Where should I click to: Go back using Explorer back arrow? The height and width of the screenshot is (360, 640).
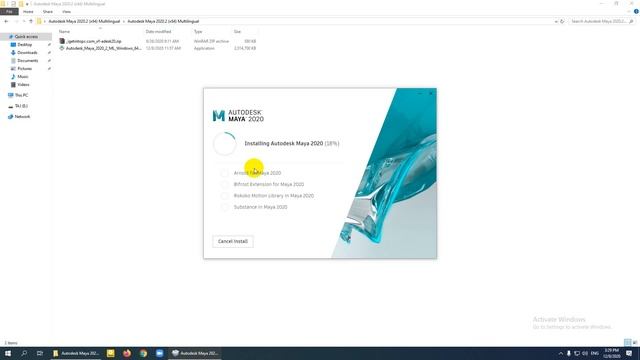pyautogui.click(x=6, y=21)
